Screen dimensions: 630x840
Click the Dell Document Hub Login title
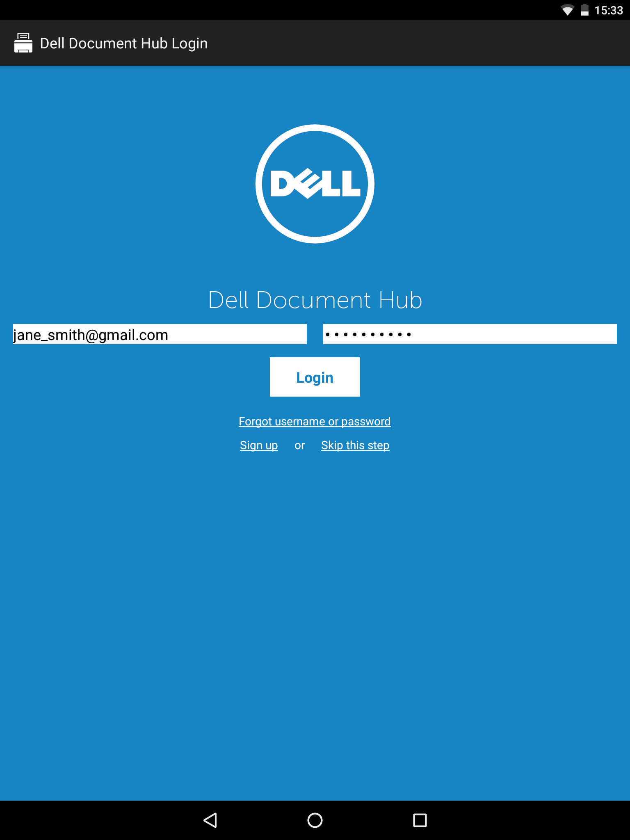click(x=124, y=43)
